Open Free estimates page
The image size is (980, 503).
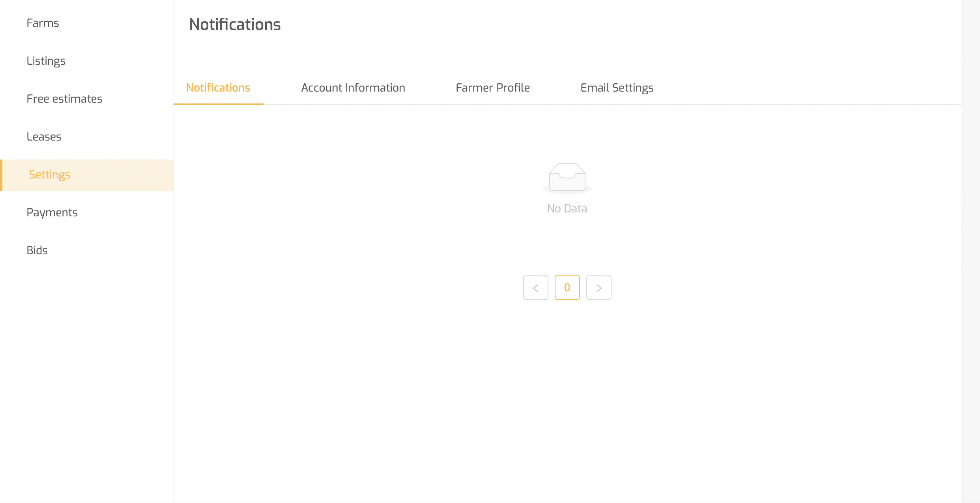tap(64, 99)
